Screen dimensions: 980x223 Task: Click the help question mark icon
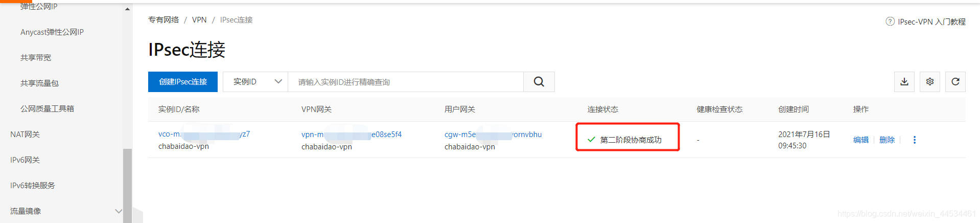click(890, 21)
